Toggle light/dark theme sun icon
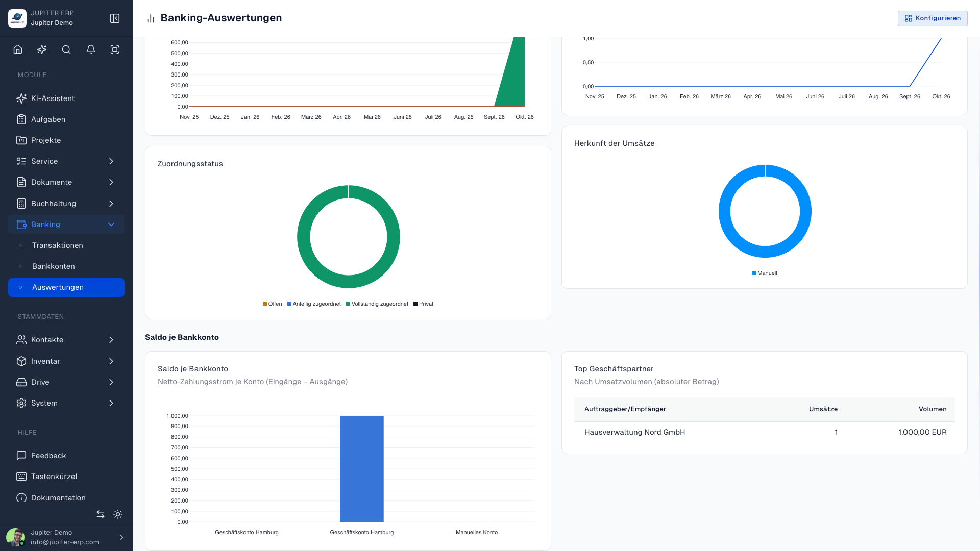Image resolution: width=980 pixels, height=551 pixels. point(118,514)
